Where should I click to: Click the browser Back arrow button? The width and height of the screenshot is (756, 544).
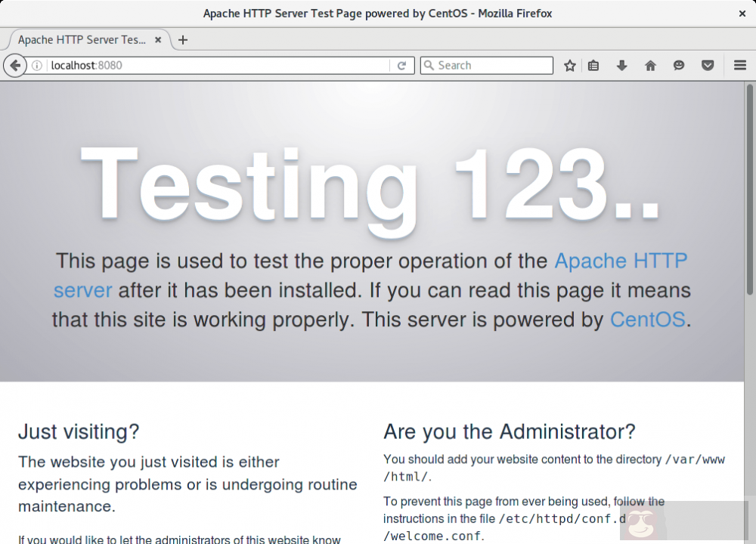[14, 66]
